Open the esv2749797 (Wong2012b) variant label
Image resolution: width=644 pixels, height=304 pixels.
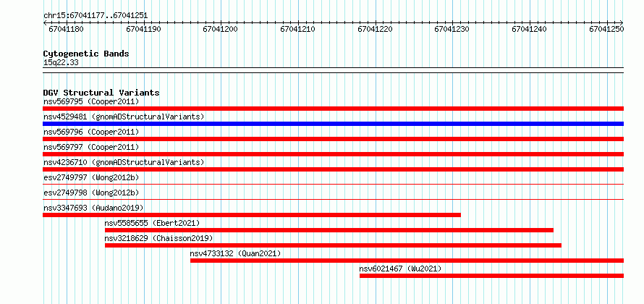click(91, 177)
